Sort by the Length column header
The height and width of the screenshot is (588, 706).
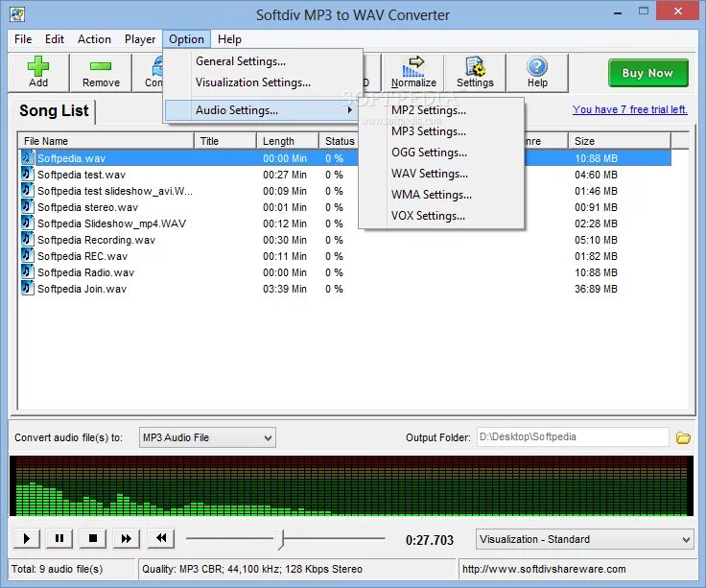[x=288, y=141]
